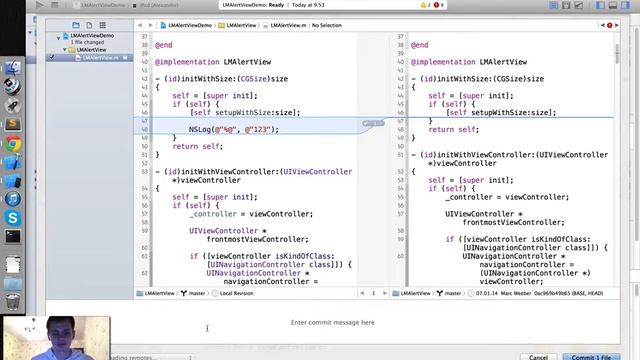Viewport: 640px width, 360px height.
Task: Open LMAlertViewDemo jump bar segment
Action: (186, 25)
